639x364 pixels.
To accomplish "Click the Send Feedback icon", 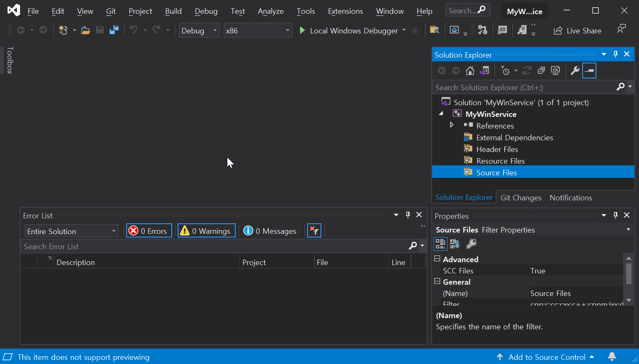I will pyautogui.click(x=621, y=29).
